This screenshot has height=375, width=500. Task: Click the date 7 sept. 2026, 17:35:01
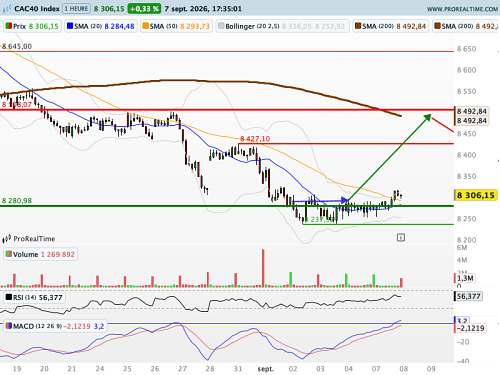pos(203,9)
